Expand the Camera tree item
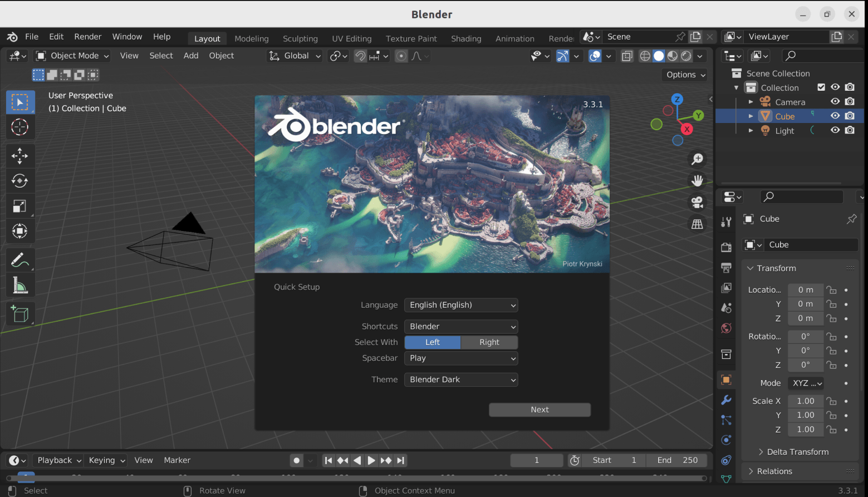 pyautogui.click(x=751, y=102)
